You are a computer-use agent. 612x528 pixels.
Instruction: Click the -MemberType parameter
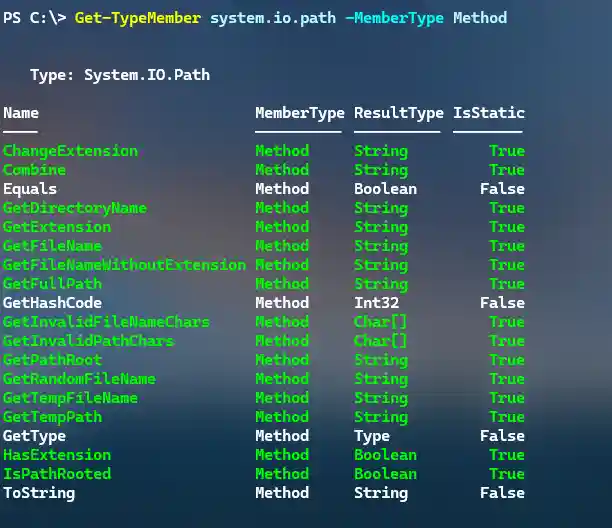(x=395, y=18)
